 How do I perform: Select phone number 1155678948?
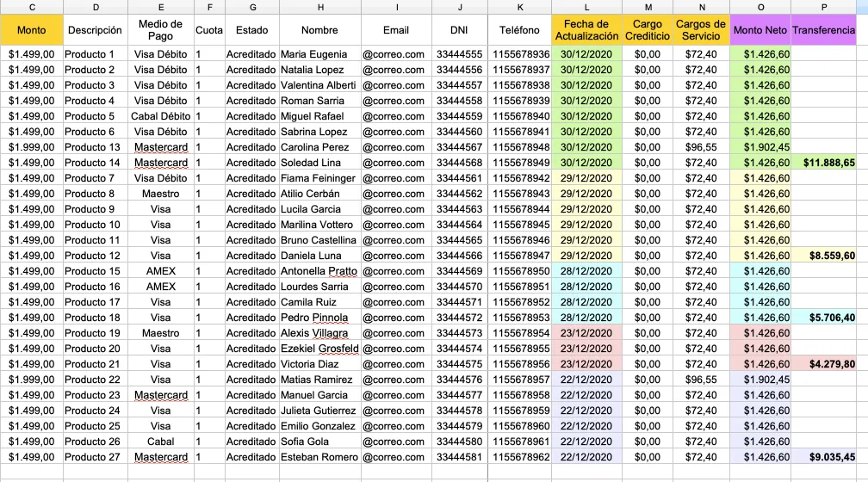point(522,147)
